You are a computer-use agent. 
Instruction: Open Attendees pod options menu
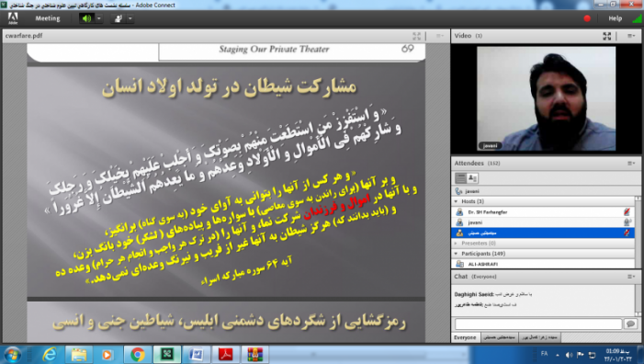[631, 163]
